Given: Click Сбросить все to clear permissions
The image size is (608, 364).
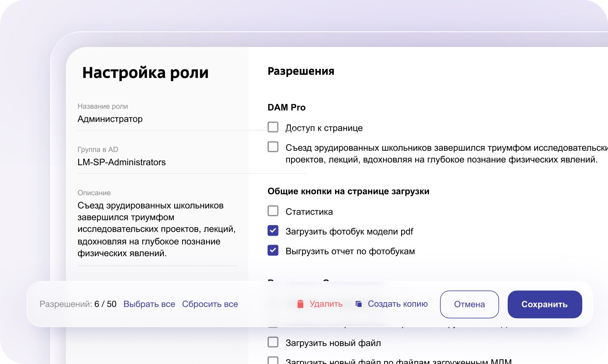Looking at the screenshot, I should click(x=210, y=304).
